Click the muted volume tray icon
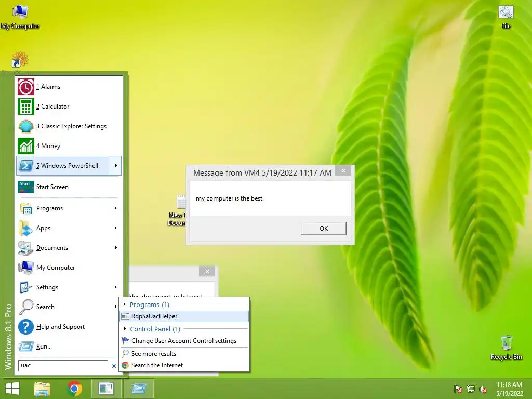 pyautogui.click(x=483, y=389)
